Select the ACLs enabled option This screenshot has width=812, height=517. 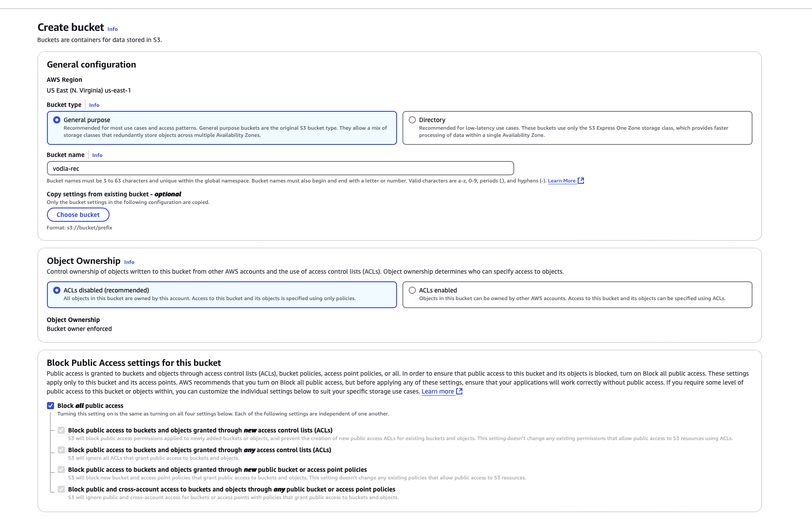coord(412,290)
